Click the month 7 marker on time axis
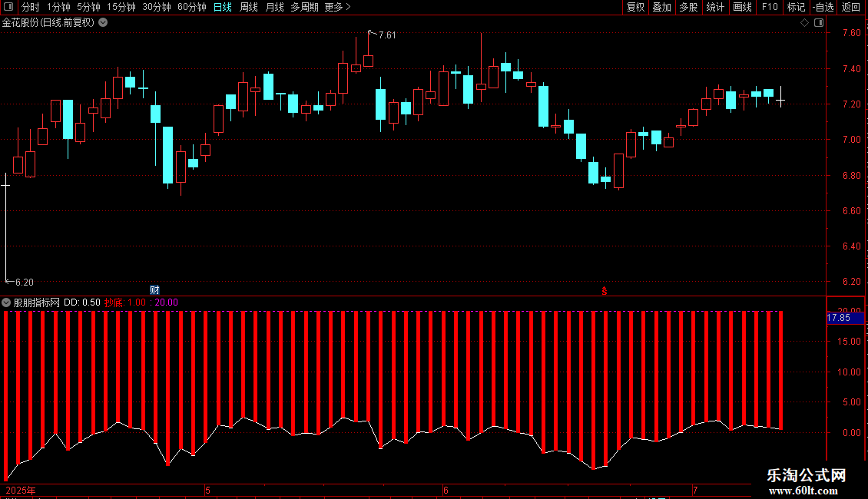Viewport: 868px width, 499px height. pos(695,490)
